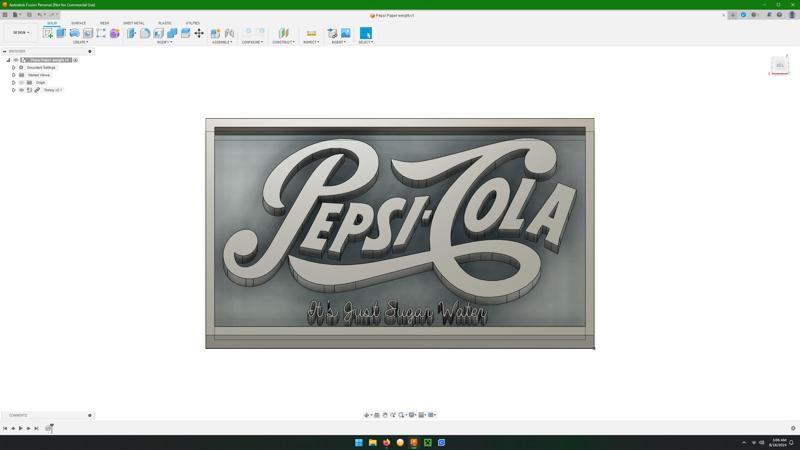Activate the Select tool icon
This screenshot has width=800, height=450.
pyautogui.click(x=366, y=33)
